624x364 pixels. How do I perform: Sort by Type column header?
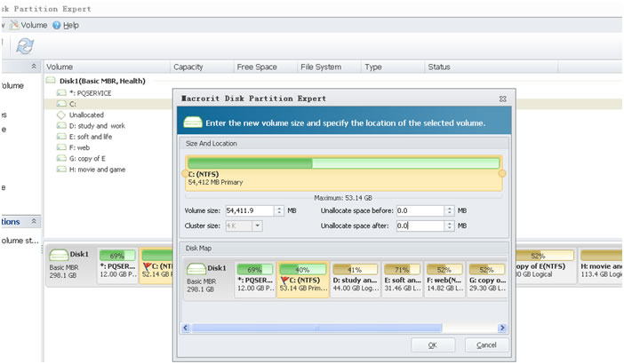tap(393, 67)
